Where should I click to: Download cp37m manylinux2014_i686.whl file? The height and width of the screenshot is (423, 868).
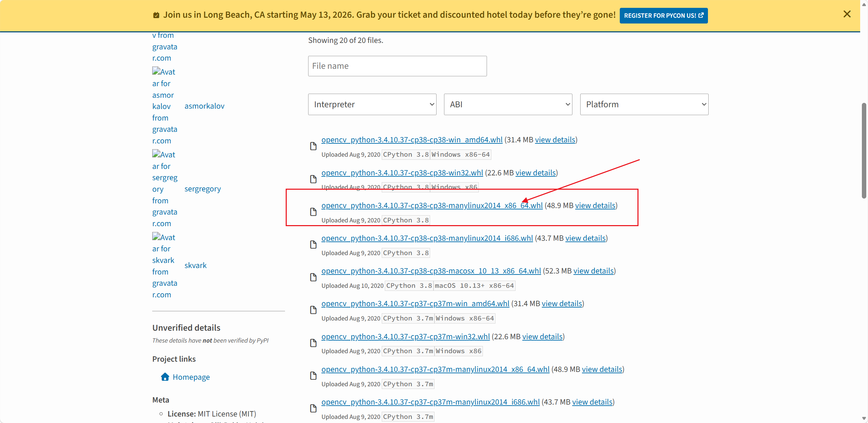pyautogui.click(x=430, y=402)
